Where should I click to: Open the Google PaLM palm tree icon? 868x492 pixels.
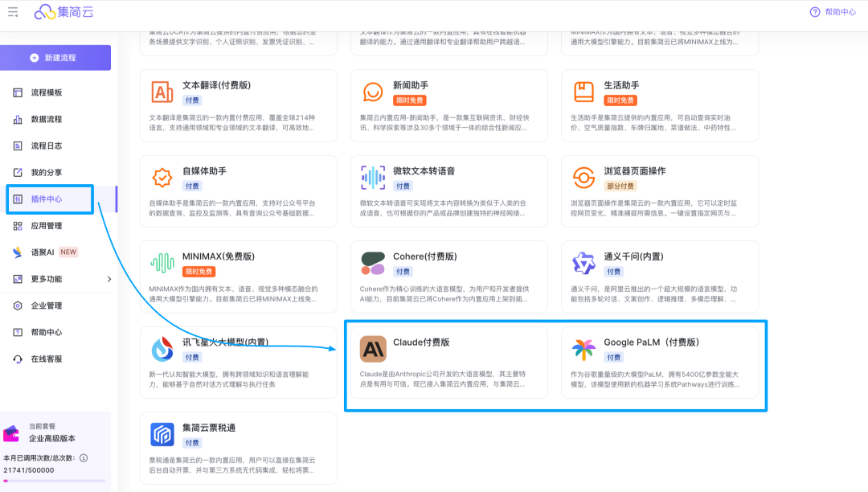583,349
